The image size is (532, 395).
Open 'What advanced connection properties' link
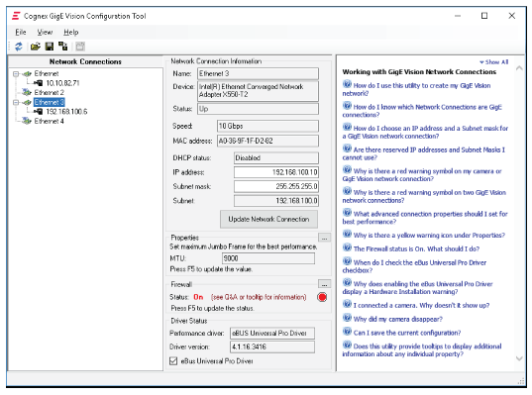[x=425, y=218]
